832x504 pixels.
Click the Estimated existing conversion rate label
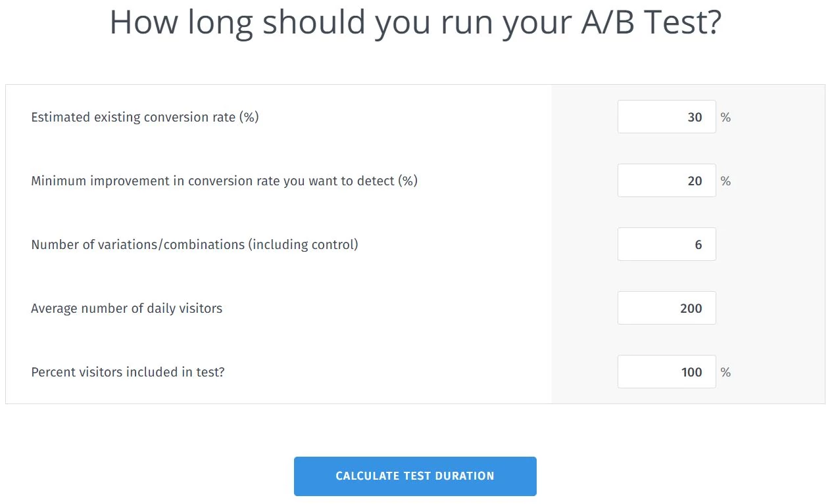[145, 117]
